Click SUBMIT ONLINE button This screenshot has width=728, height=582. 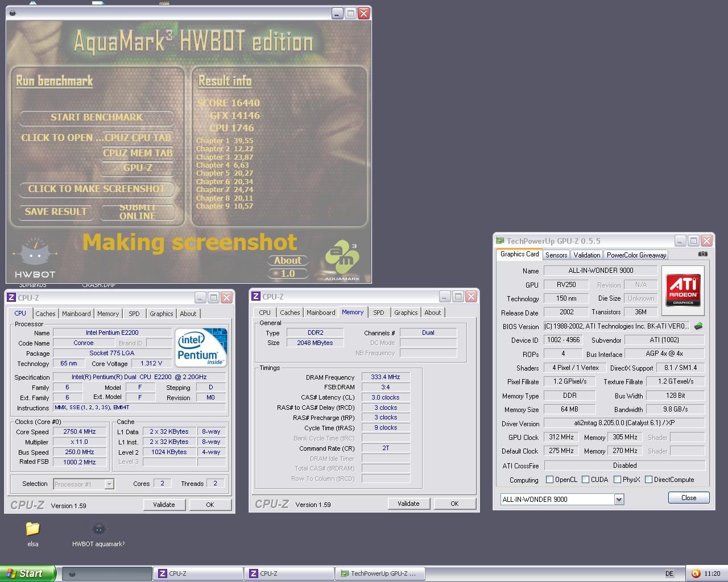(x=138, y=212)
